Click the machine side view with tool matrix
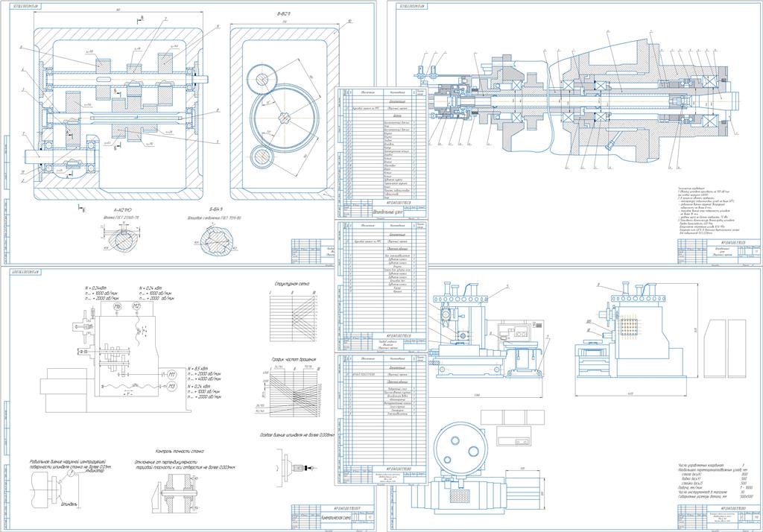Screen dimensions: 763x532 point(631,331)
